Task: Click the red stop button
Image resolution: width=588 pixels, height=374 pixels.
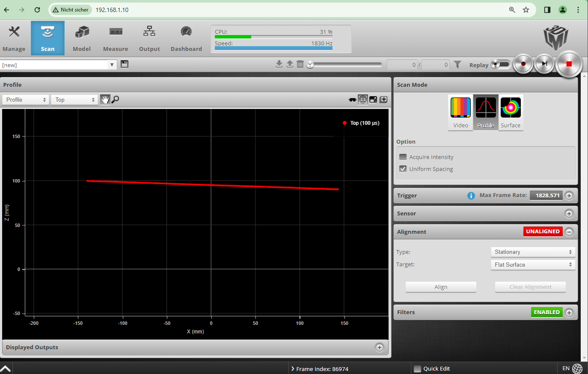Action: [x=569, y=64]
